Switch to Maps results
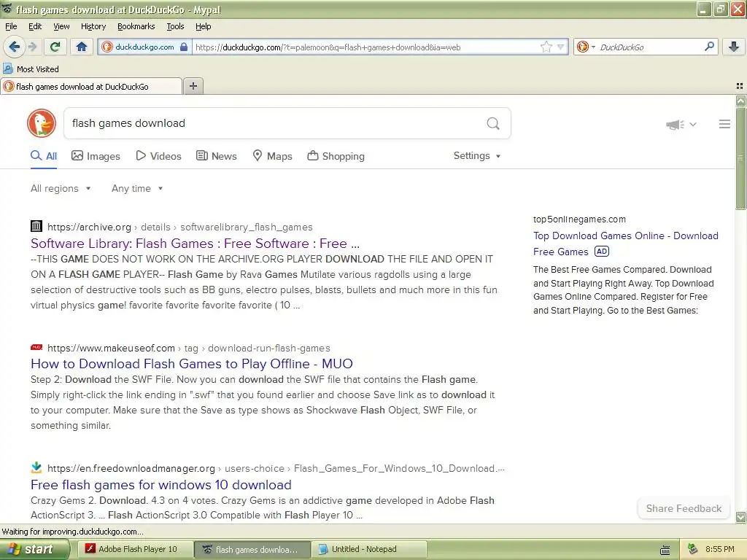 pyautogui.click(x=272, y=156)
